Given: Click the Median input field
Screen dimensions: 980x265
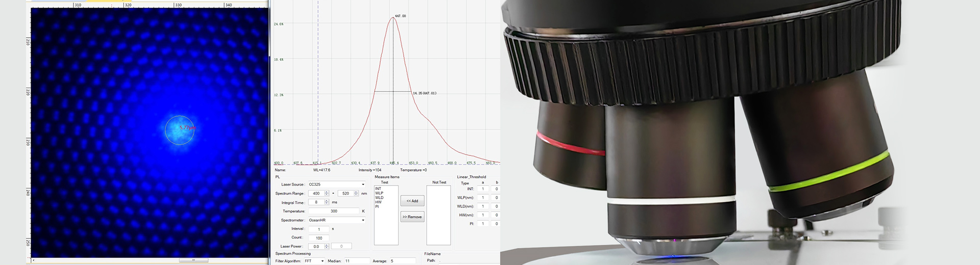Looking at the screenshot, I should [x=356, y=261].
